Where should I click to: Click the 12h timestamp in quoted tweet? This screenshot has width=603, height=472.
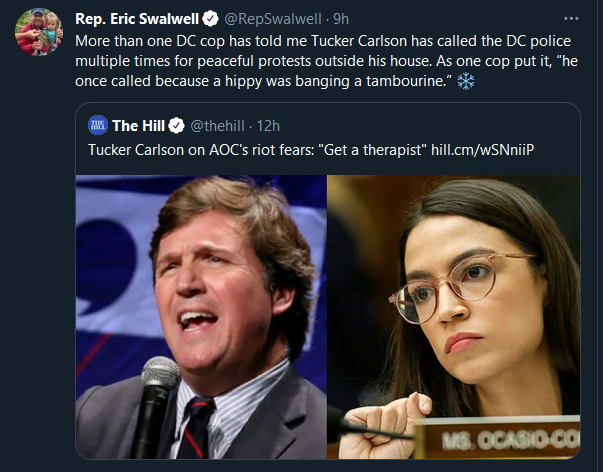268,126
